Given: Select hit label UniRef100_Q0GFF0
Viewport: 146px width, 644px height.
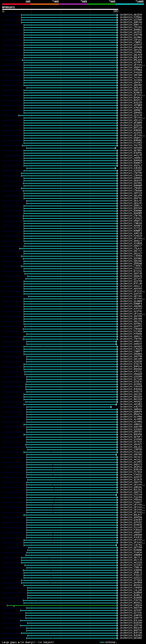Looking at the screenshot, I should pos(131,326).
